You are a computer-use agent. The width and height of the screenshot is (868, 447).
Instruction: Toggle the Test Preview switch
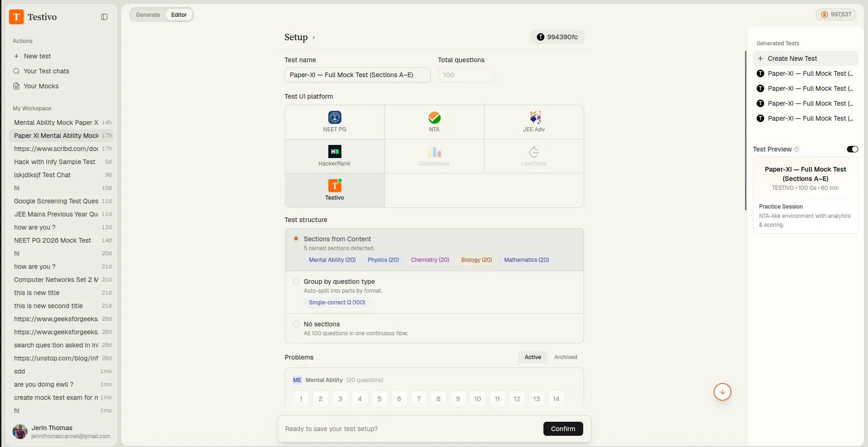coord(852,149)
